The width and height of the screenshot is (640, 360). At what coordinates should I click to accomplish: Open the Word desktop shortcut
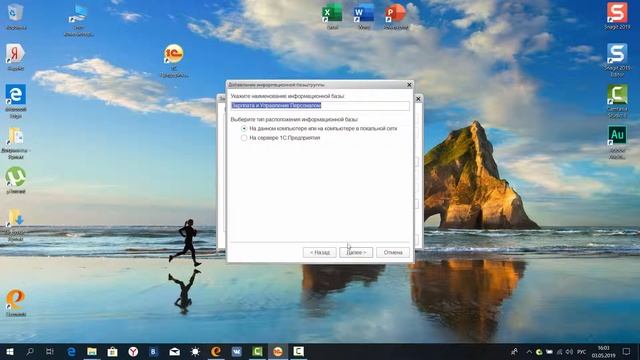pyautogui.click(x=364, y=16)
